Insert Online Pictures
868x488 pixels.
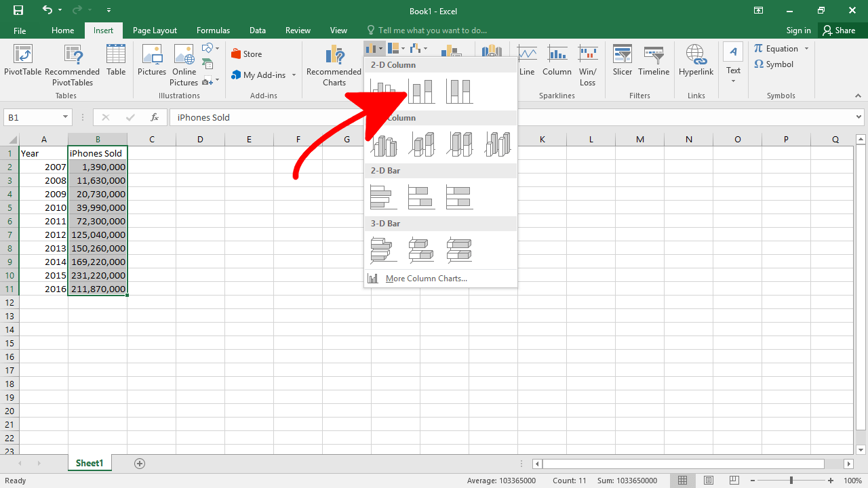[x=184, y=66]
